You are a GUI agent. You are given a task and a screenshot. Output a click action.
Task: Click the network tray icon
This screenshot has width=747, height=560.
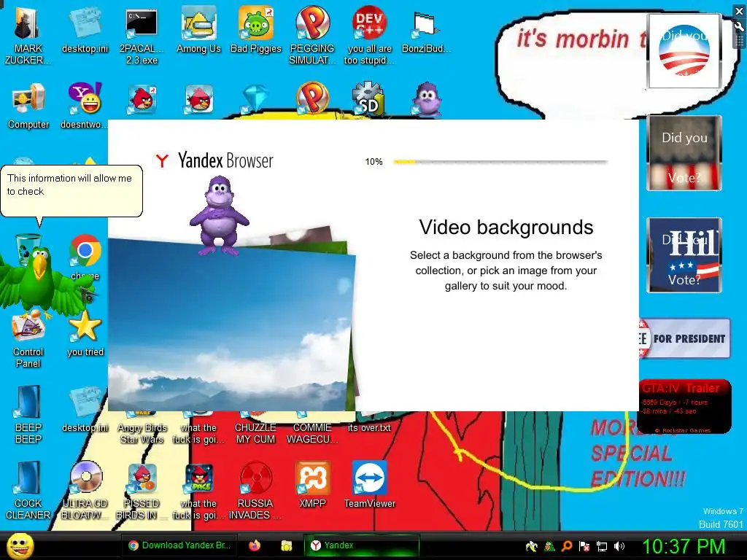pyautogui.click(x=602, y=546)
